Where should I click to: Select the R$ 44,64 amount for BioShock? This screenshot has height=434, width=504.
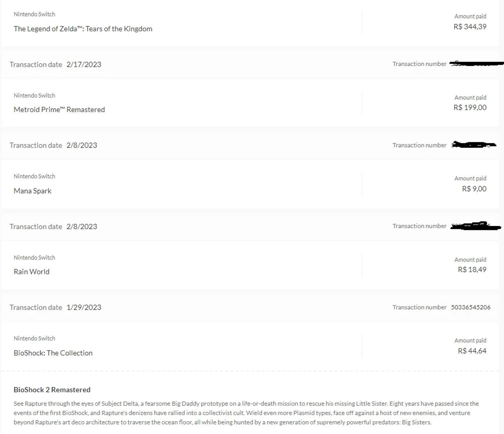472,351
